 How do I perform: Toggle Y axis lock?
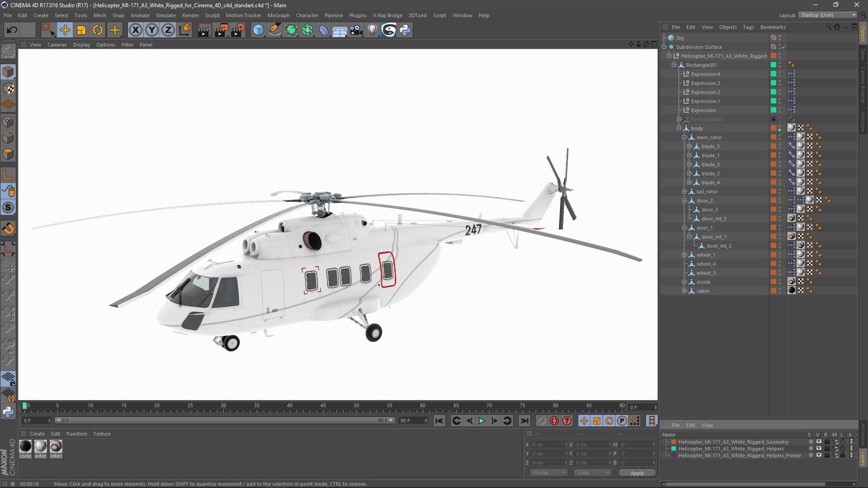click(x=152, y=30)
